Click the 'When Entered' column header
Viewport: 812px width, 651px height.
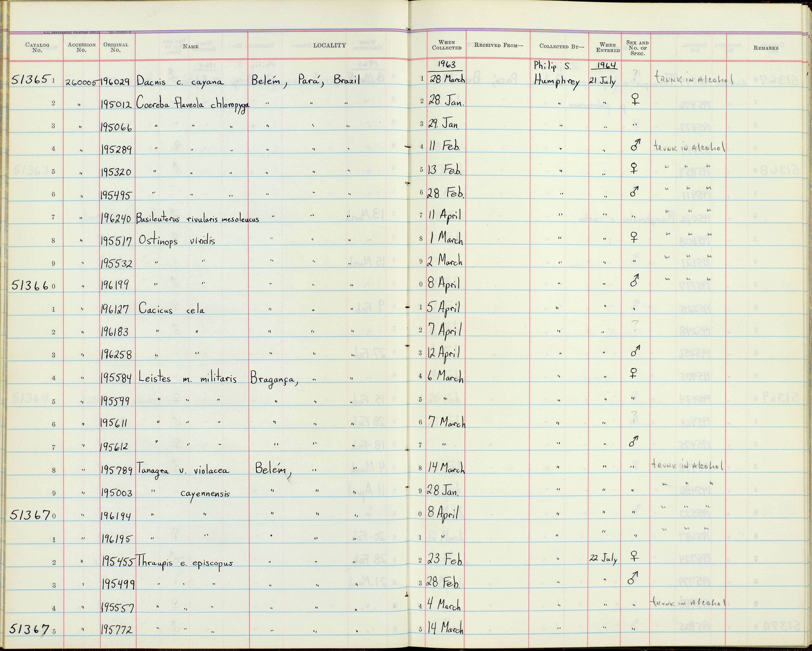click(x=608, y=48)
